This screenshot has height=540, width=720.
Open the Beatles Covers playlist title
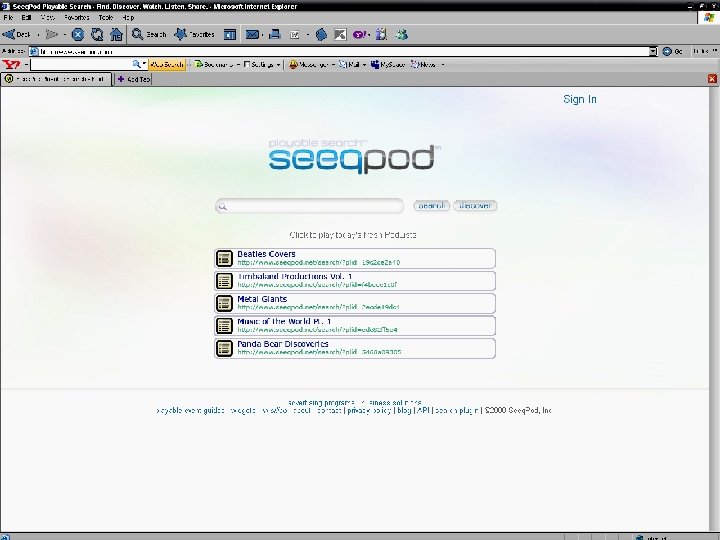(x=266, y=254)
